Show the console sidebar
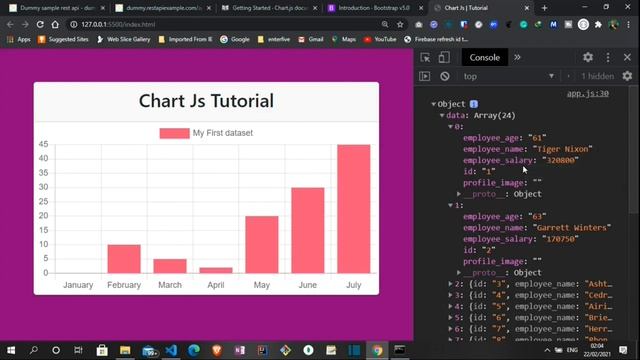640x360 pixels. click(x=424, y=76)
